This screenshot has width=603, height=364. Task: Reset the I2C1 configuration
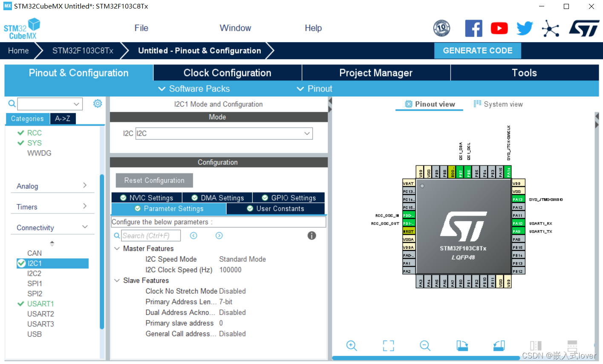[x=154, y=180]
